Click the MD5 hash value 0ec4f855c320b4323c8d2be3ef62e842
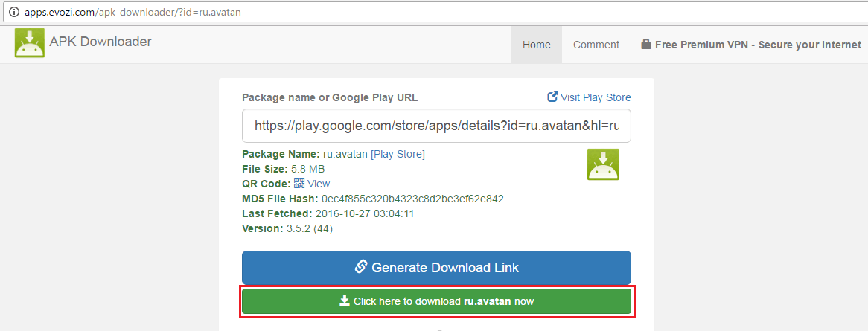The width and height of the screenshot is (868, 331). (412, 199)
